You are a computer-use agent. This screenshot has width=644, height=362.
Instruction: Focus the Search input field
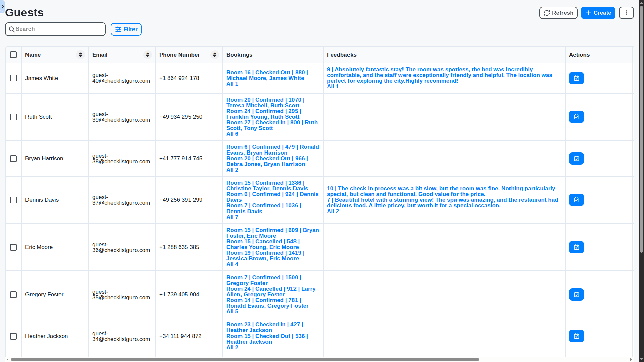coord(55,29)
